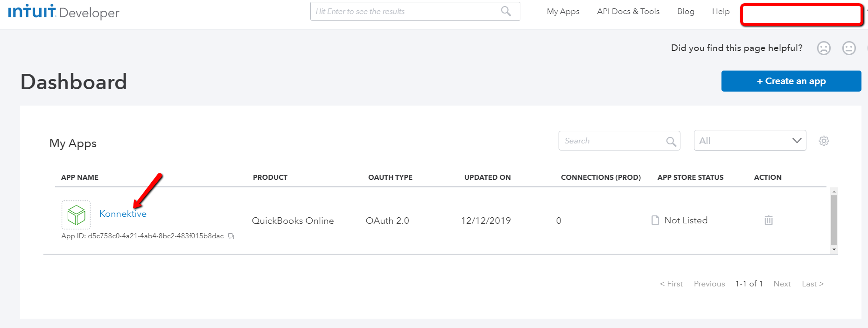Click the magnifier icon in top search
This screenshot has width=868, height=328.
click(x=506, y=11)
